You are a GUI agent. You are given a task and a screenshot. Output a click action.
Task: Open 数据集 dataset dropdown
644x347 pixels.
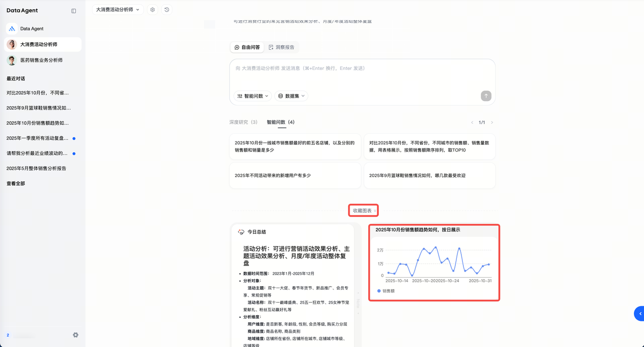pos(291,96)
